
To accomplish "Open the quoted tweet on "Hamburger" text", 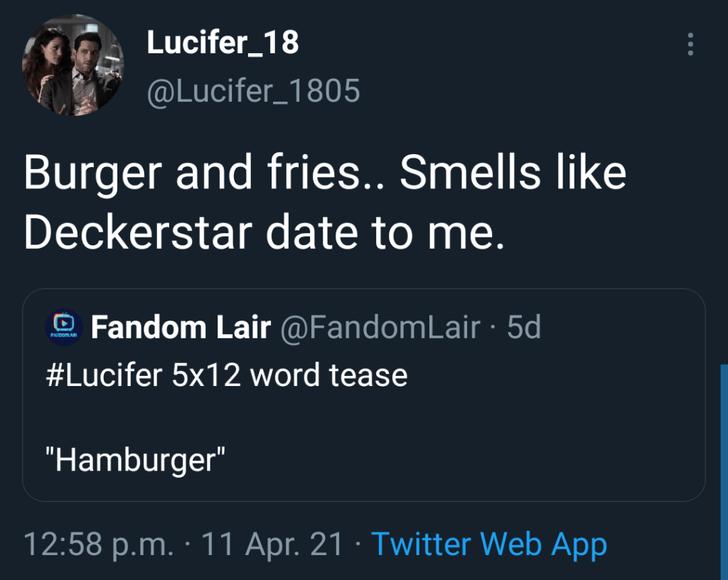I will click(135, 461).
